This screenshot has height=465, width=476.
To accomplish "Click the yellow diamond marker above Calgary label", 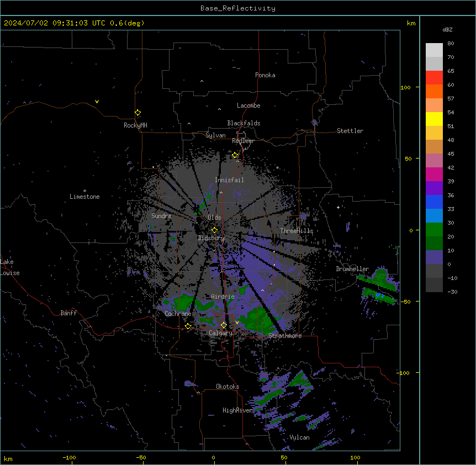I will tap(224, 325).
